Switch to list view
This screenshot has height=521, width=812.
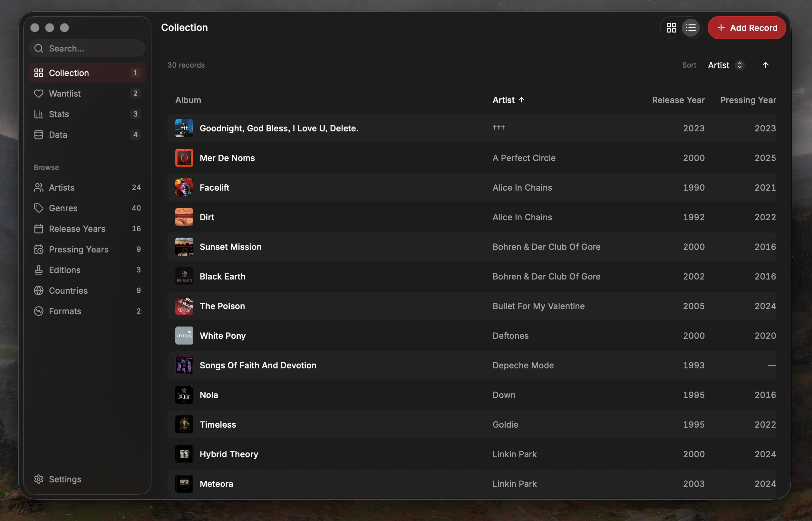(x=691, y=28)
